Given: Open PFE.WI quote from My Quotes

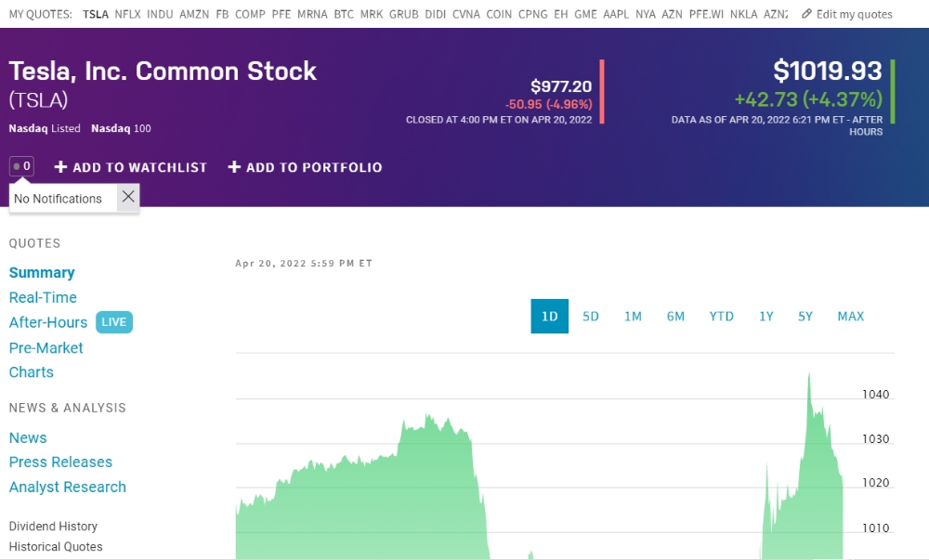Looking at the screenshot, I should 706,14.
